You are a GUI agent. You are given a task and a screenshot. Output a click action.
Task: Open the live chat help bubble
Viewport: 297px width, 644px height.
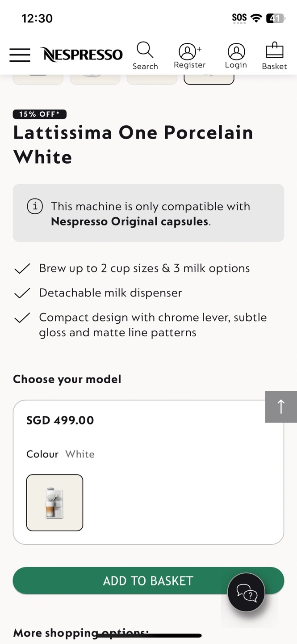[246, 592]
